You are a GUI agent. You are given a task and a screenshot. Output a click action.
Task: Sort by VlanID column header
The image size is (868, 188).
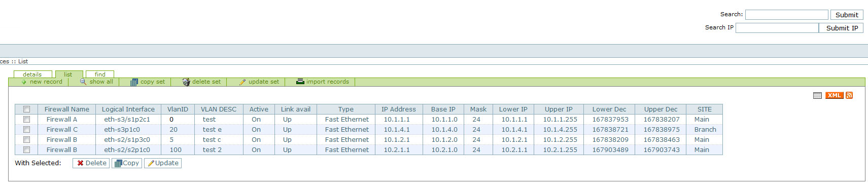coord(178,109)
